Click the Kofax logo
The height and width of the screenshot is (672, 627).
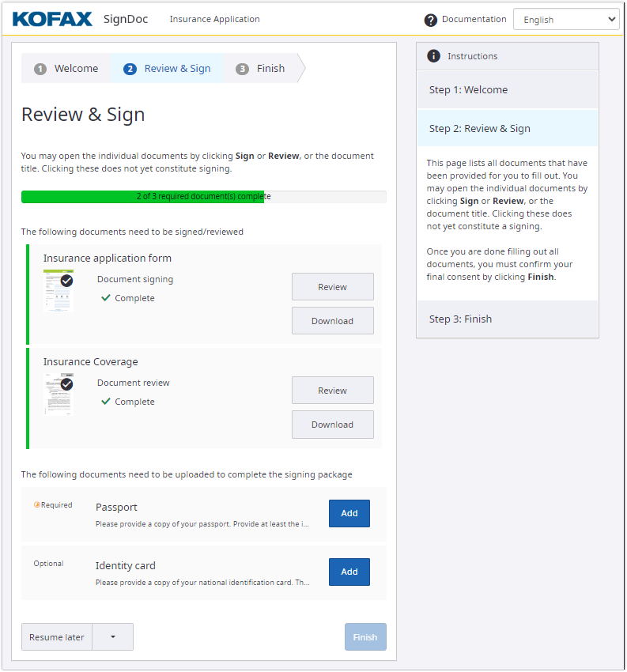coord(52,19)
